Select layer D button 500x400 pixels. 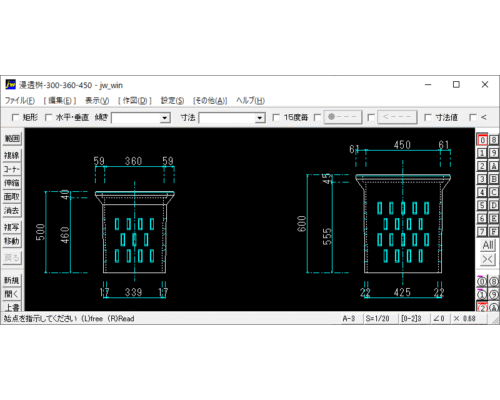click(x=494, y=205)
